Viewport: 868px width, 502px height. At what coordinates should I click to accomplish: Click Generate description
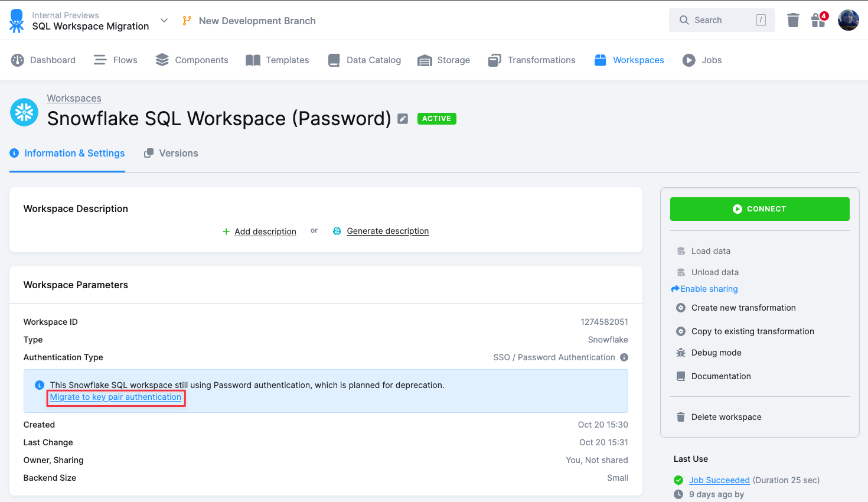(x=388, y=231)
